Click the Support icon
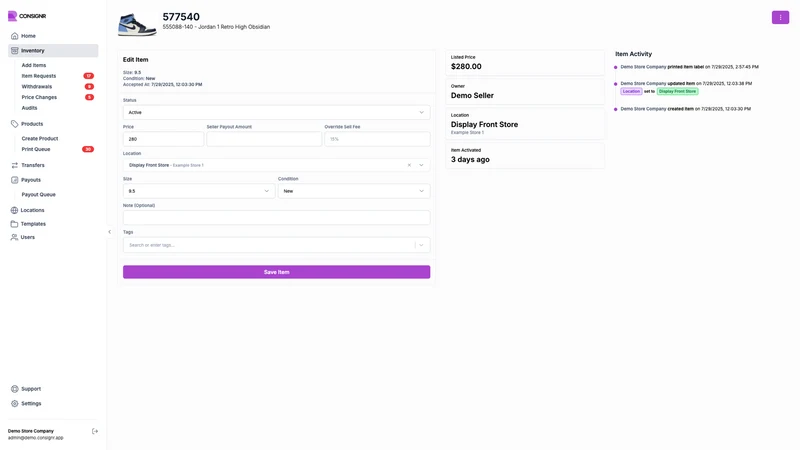The image size is (800, 450). pos(14,389)
